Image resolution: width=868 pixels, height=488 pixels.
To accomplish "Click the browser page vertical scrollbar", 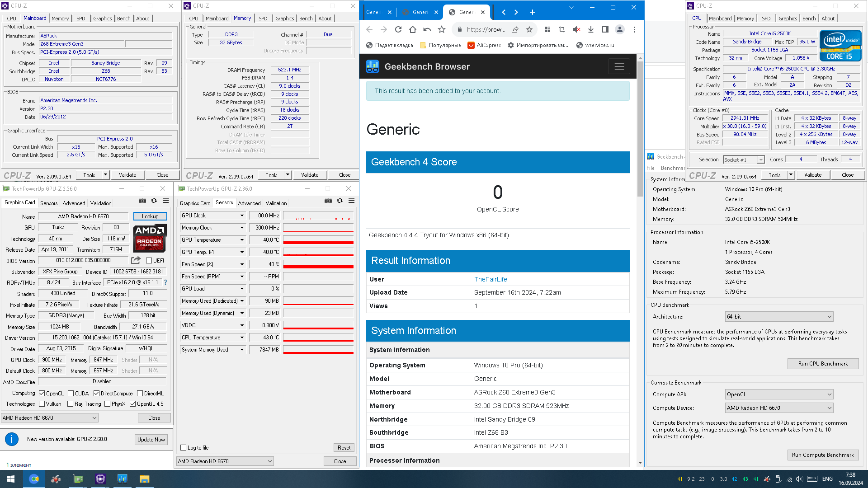I will click(640, 129).
